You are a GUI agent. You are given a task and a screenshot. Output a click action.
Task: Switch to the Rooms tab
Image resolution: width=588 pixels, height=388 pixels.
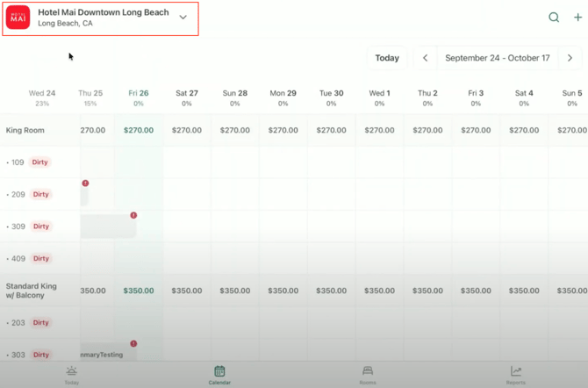click(x=368, y=376)
